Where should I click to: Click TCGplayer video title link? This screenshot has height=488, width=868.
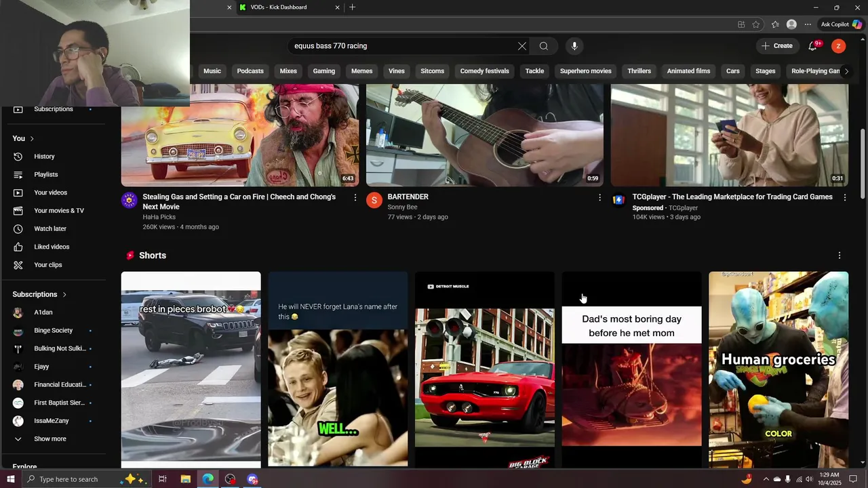pyautogui.click(x=732, y=197)
